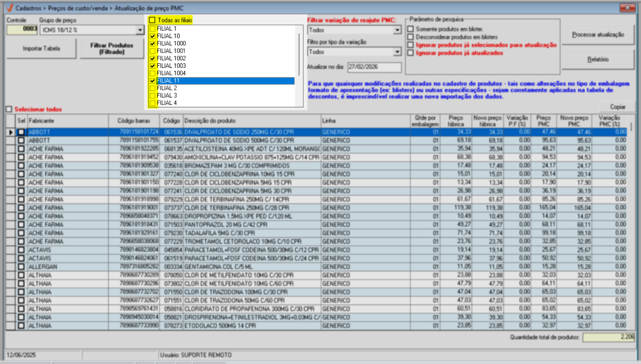Open 'Filtro por tipo da variação' dropdown

tap(397, 52)
